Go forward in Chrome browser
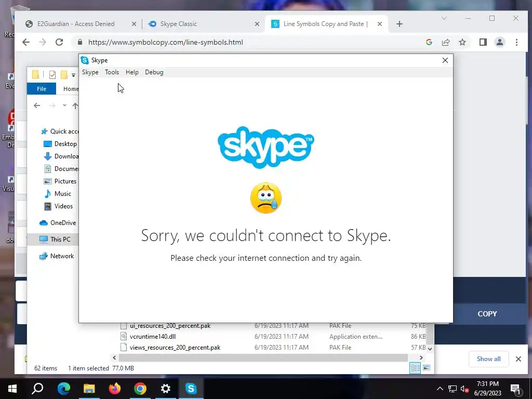Screen dimensions: 532x399 pyautogui.click(x=43, y=42)
